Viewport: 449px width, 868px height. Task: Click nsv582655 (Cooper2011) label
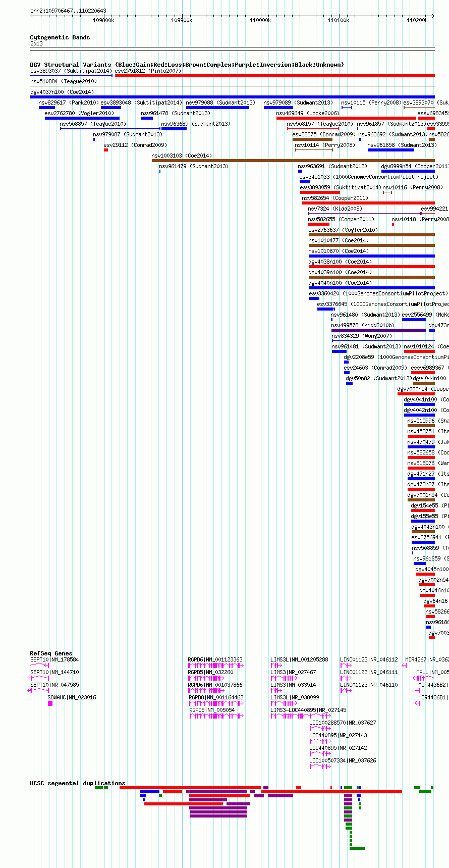[x=342, y=219]
